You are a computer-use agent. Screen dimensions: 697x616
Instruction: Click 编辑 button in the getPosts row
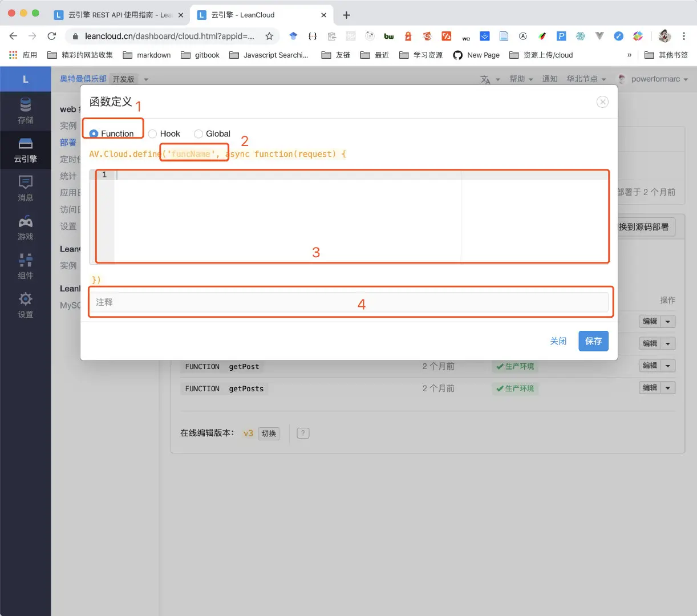click(650, 387)
